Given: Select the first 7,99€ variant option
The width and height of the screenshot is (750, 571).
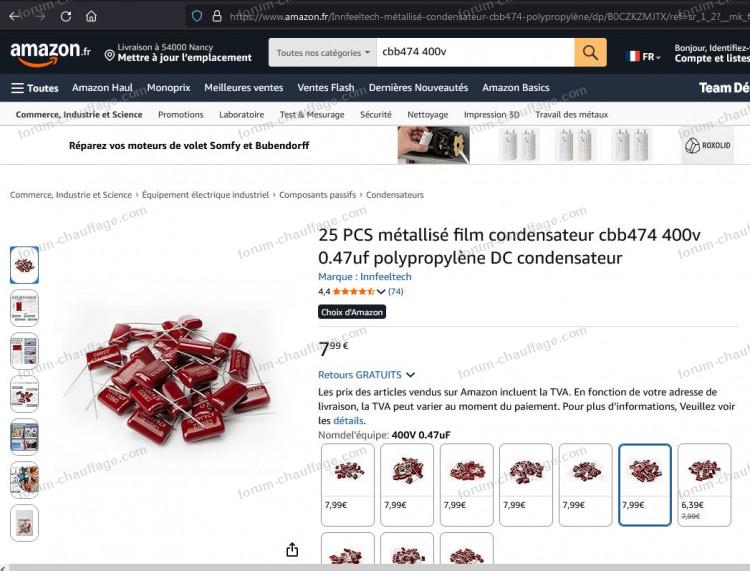Looking at the screenshot, I should coord(348,484).
